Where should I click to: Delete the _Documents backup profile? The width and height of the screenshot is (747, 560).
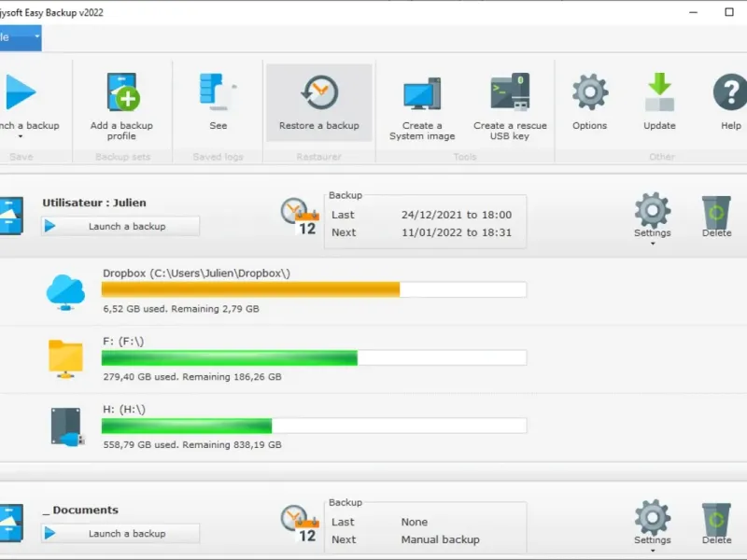[716, 524]
